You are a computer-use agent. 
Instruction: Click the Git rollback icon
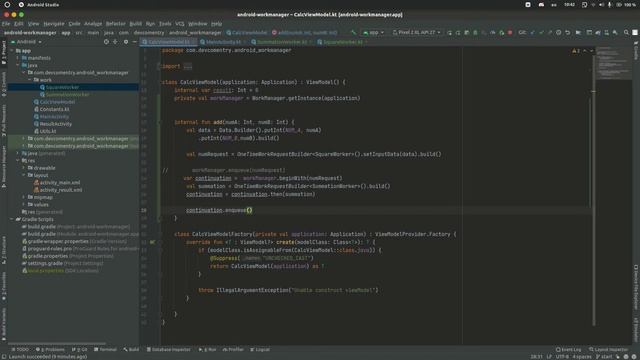(567, 32)
